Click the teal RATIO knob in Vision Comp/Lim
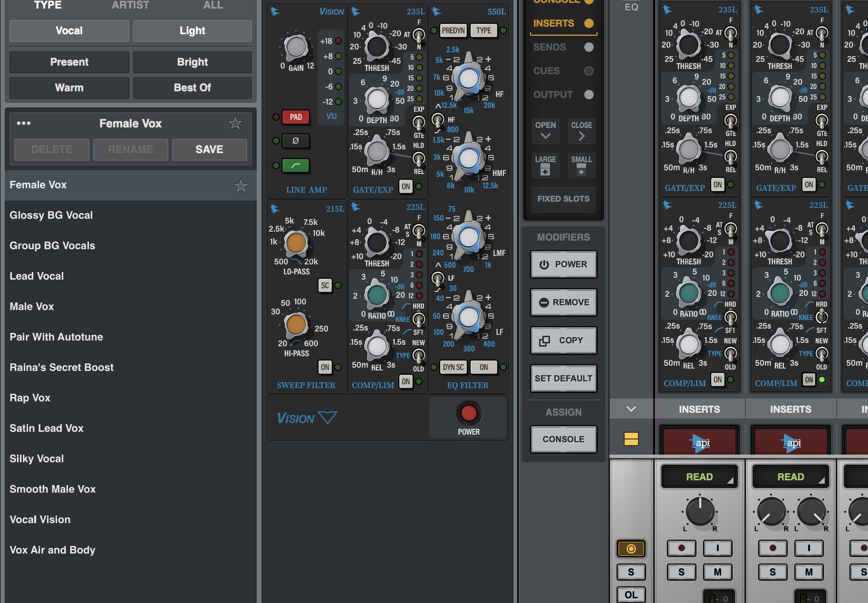This screenshot has height=603, width=868. (x=377, y=294)
